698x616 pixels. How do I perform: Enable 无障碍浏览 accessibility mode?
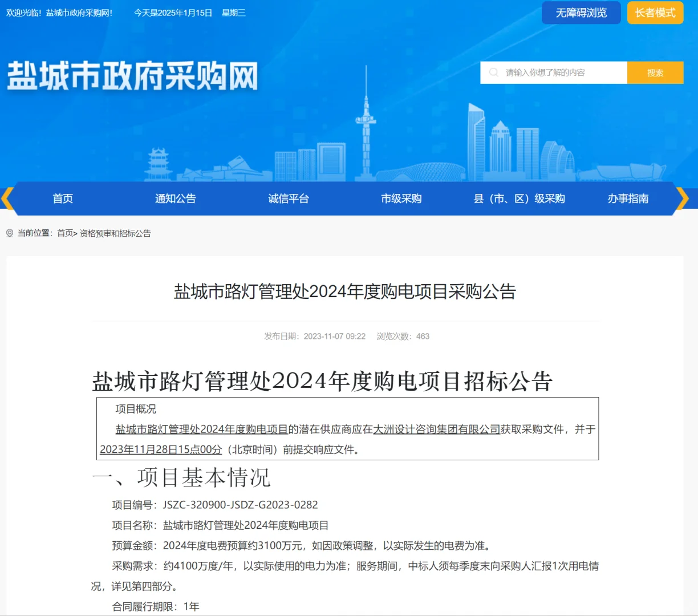coord(581,13)
